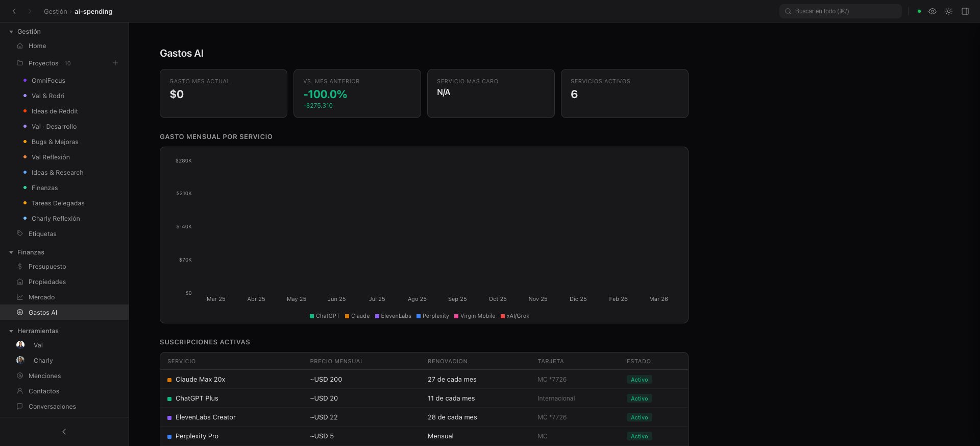This screenshot has width=980, height=446.
Task: Click the green status dot indicator
Action: (919, 11)
